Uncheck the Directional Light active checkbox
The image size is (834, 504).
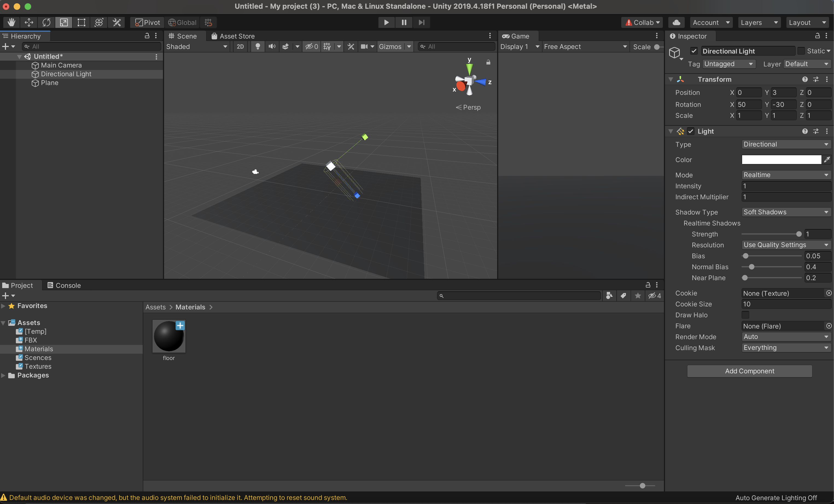(694, 51)
